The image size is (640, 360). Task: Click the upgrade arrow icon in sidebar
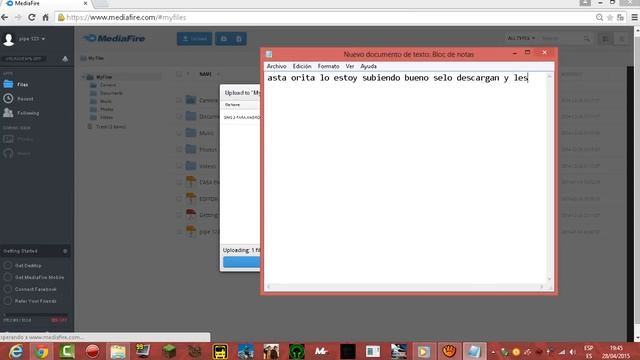pyautogui.click(x=65, y=59)
